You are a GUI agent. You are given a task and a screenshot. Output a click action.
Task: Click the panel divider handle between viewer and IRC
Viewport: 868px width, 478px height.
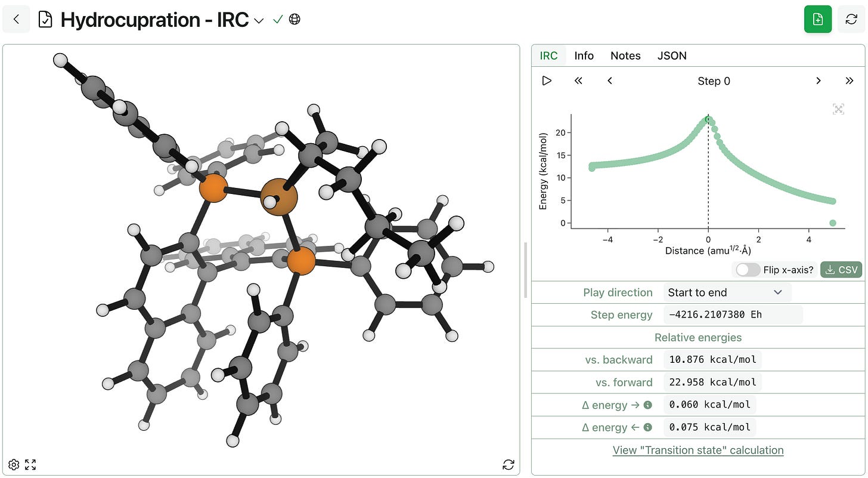tap(525, 270)
